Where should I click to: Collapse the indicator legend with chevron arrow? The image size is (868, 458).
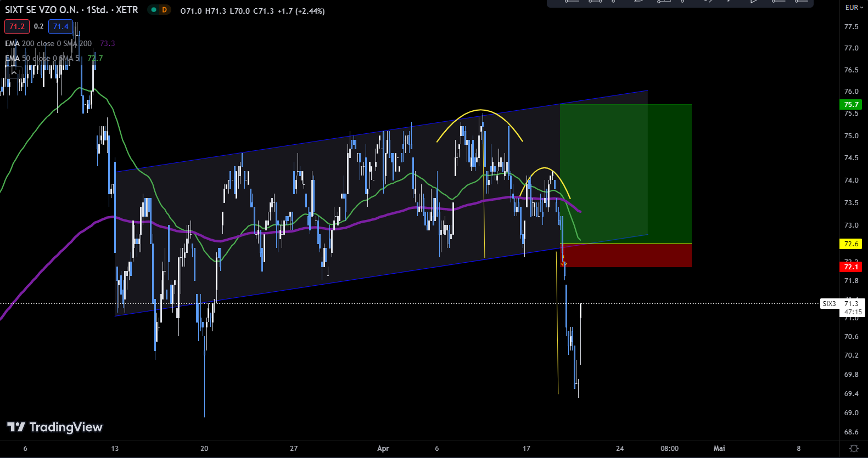click(x=14, y=72)
